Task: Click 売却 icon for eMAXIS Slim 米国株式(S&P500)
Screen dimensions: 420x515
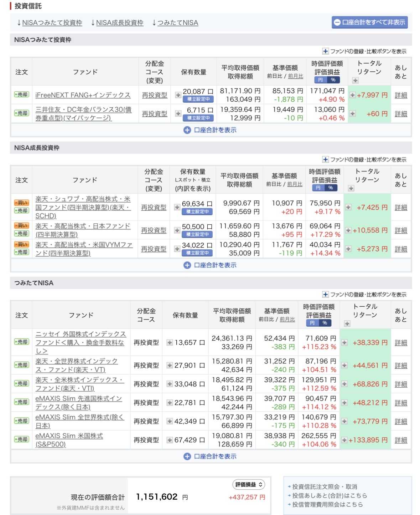Action: 21,440
